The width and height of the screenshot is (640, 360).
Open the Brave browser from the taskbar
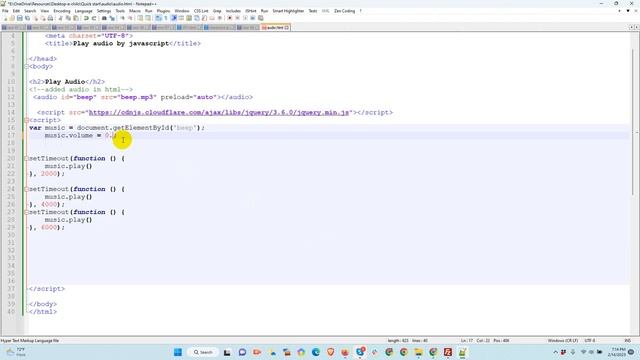(x=331, y=352)
